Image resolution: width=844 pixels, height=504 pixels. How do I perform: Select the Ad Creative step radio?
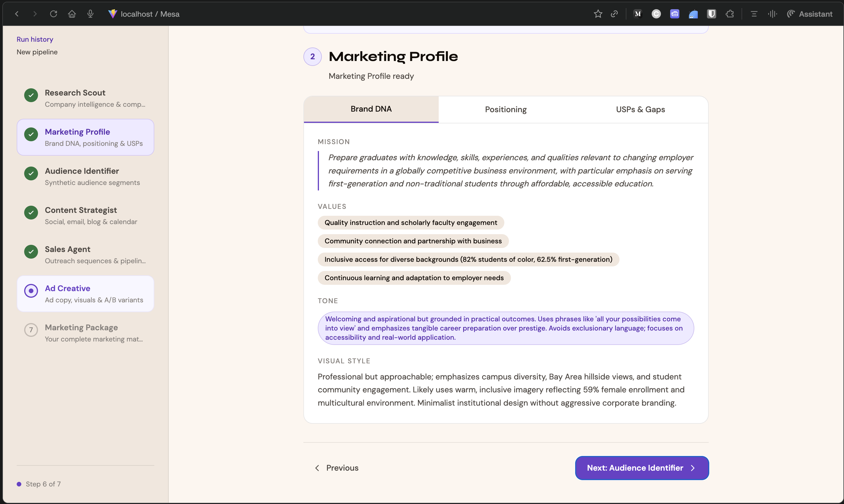pos(31,291)
